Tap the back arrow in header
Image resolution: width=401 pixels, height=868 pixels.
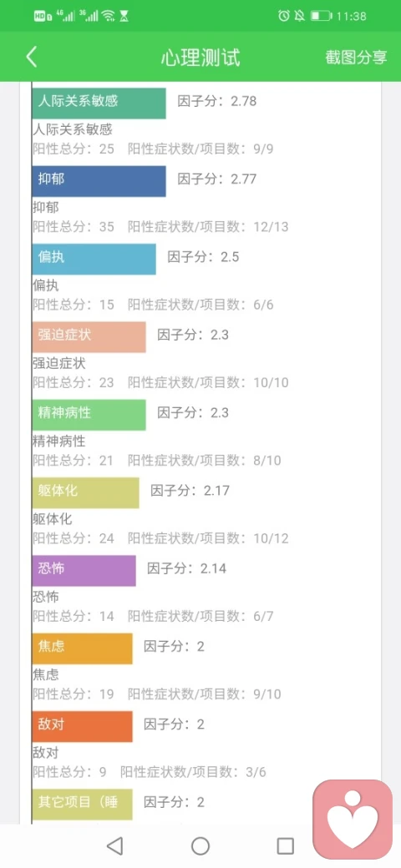click(32, 57)
